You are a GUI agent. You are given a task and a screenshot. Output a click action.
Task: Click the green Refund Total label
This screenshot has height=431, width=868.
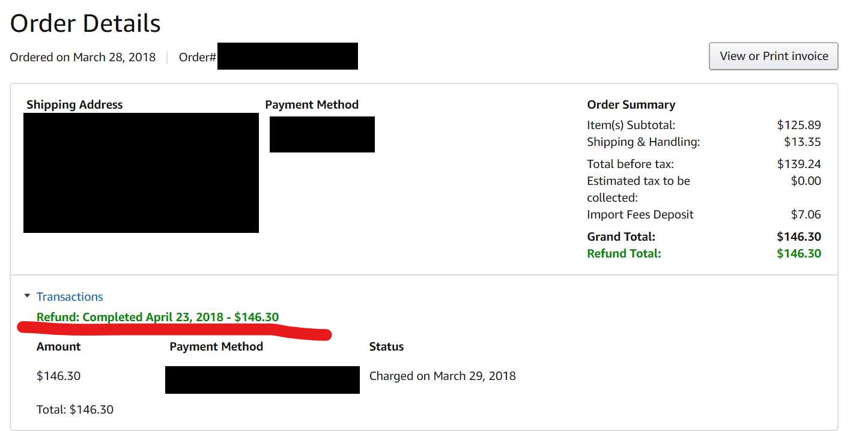coord(624,253)
